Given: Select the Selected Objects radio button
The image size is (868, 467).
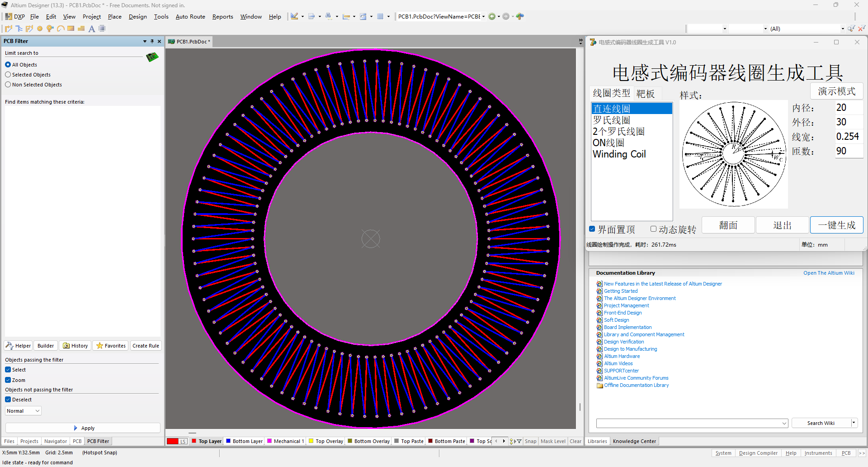Looking at the screenshot, I should 8,75.
